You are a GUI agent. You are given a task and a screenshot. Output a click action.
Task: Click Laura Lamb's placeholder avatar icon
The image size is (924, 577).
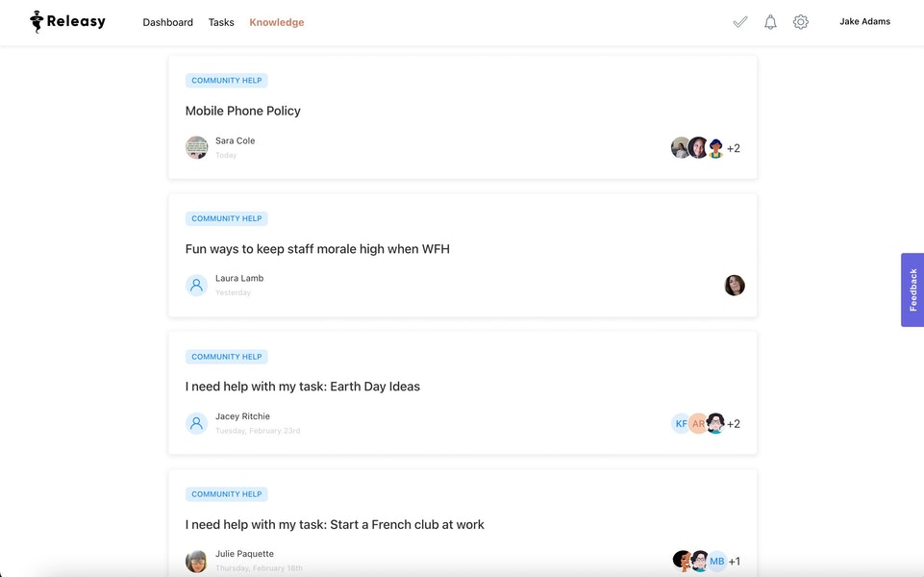[x=196, y=285]
